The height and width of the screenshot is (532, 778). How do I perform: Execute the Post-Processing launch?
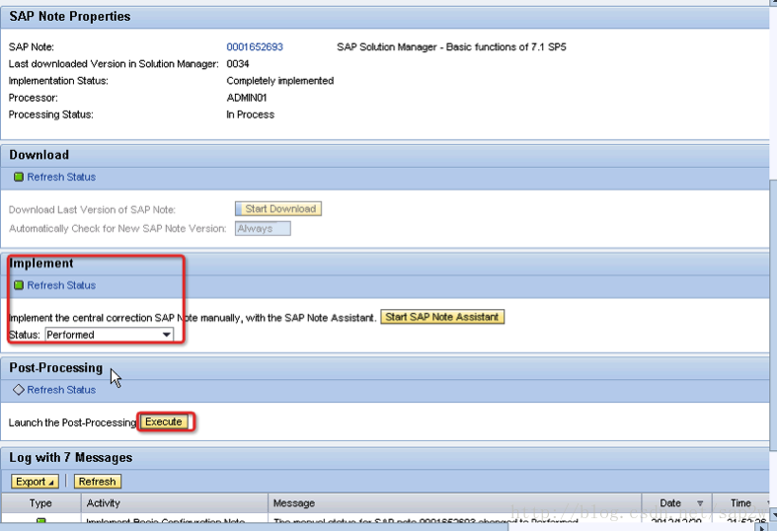[x=164, y=421]
